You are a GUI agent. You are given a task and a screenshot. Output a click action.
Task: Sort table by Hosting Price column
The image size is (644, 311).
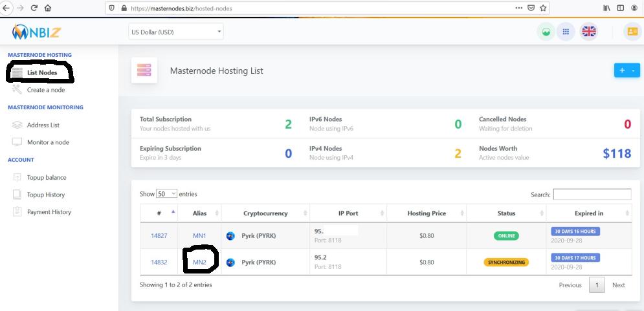[x=427, y=213]
